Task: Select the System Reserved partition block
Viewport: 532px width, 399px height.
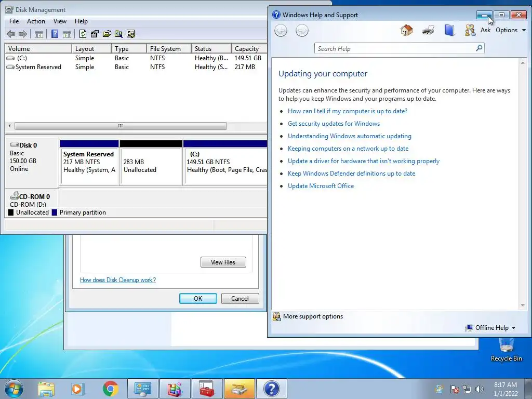Action: tap(89, 163)
